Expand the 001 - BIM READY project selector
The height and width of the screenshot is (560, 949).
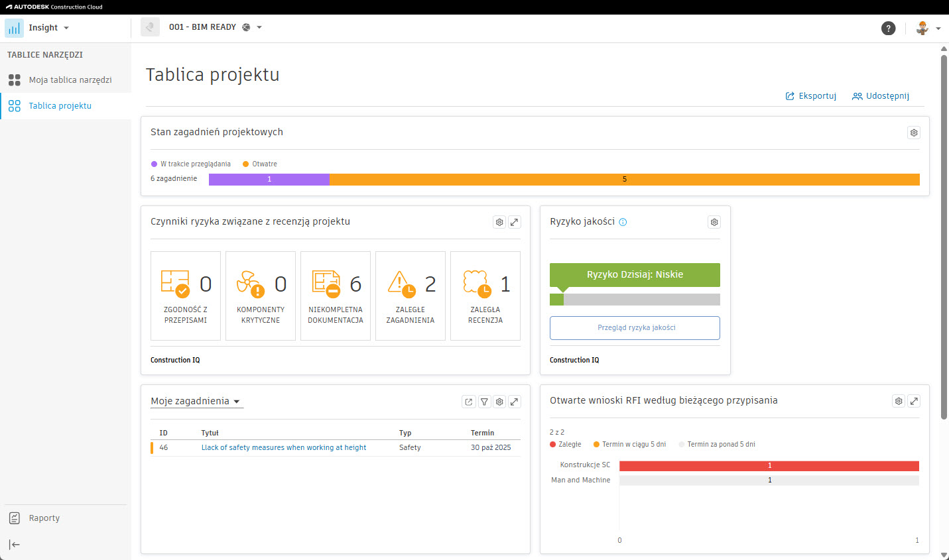pyautogui.click(x=216, y=27)
